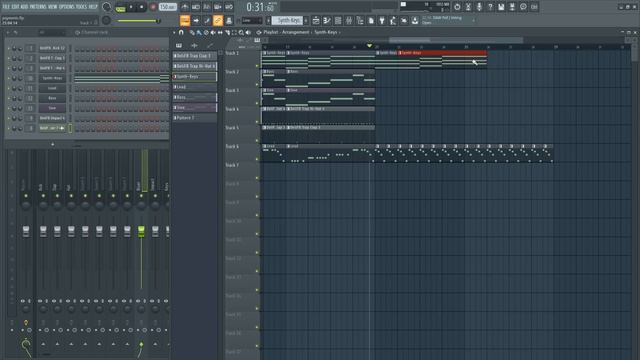Image resolution: width=640 pixels, height=360 pixels.
Task: Select the playlist delete tool
Action: (x=206, y=32)
